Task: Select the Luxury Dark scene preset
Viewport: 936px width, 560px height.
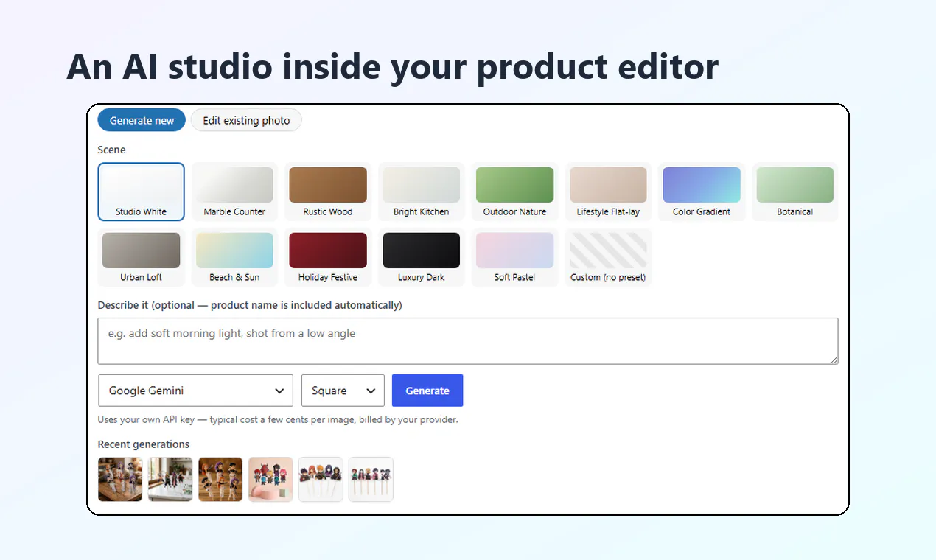Action: [x=422, y=257]
